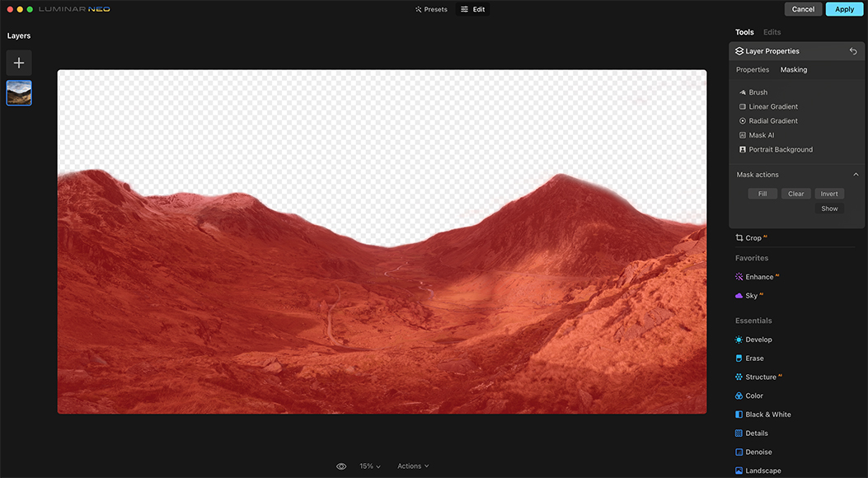Click the Apply button
This screenshot has width=868, height=478.
844,9
